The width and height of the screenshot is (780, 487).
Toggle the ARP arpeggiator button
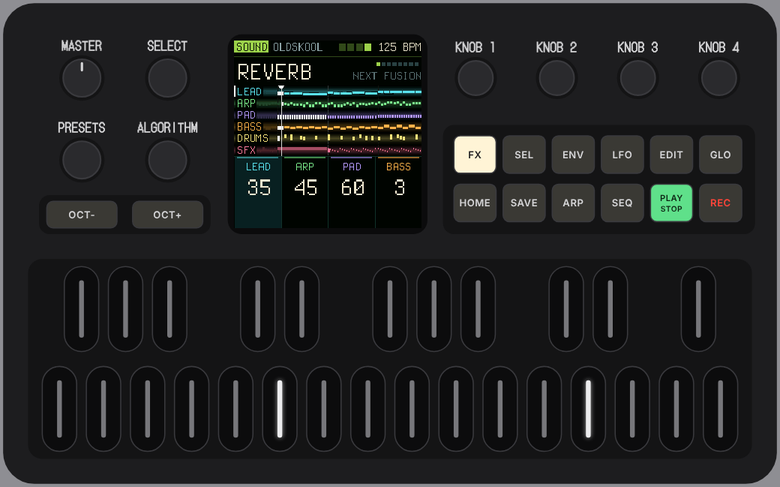click(x=573, y=203)
